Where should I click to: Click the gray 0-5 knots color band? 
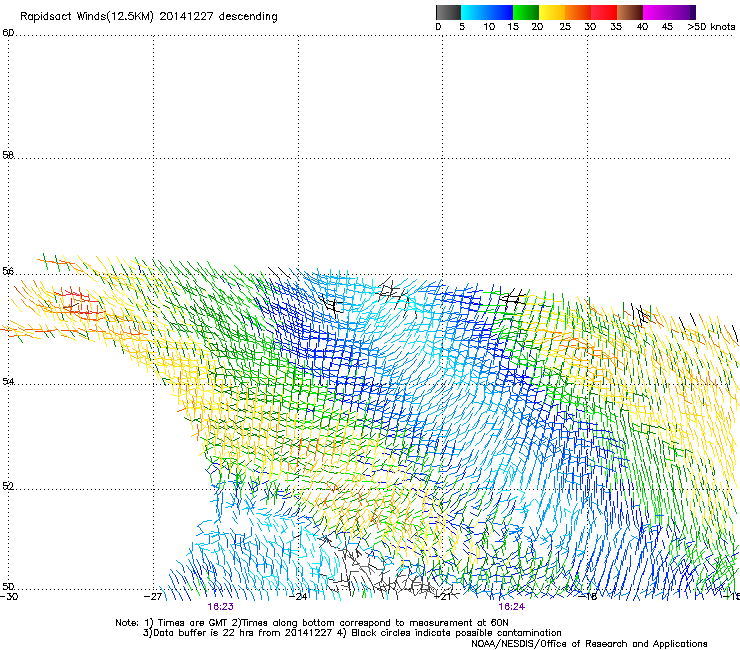448,12
